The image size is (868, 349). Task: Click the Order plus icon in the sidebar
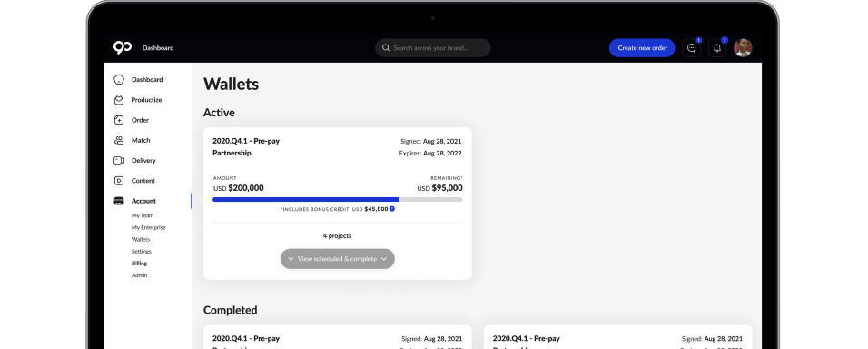tap(118, 120)
